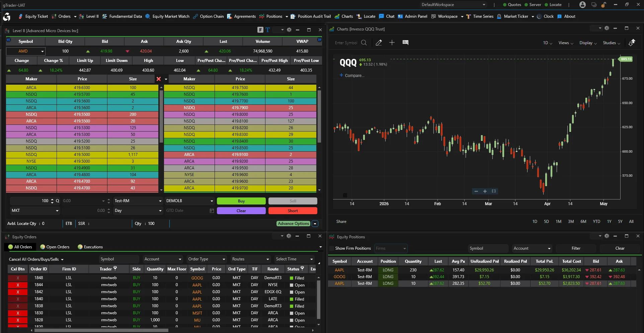Zoom in on chart with plus control
Screen dimensions: 644x333
(x=485, y=191)
